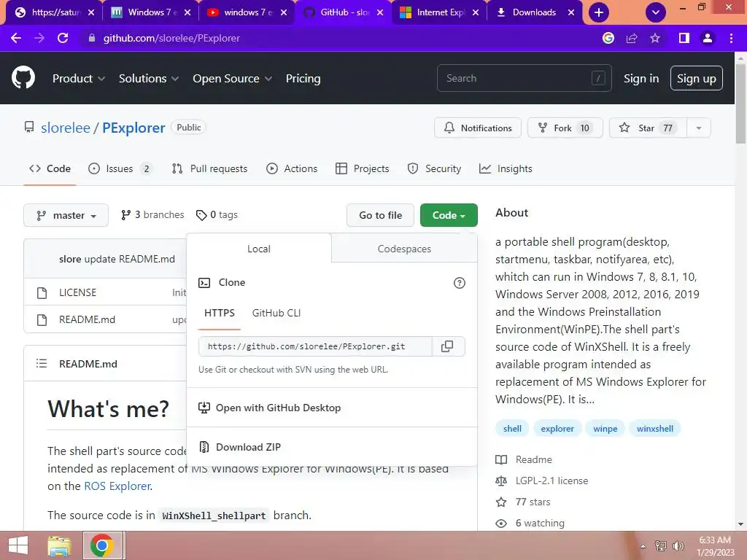Copy clone URL with the copy icon

[447, 346]
